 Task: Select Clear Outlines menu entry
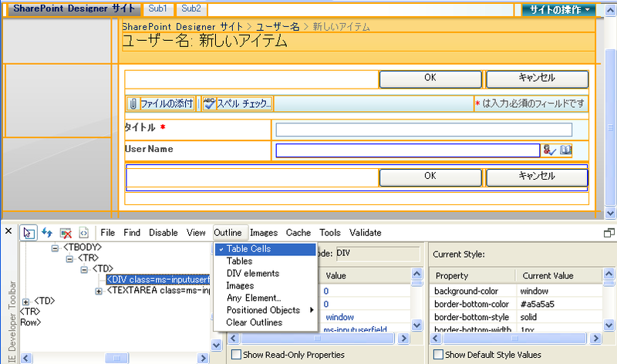tap(265, 322)
